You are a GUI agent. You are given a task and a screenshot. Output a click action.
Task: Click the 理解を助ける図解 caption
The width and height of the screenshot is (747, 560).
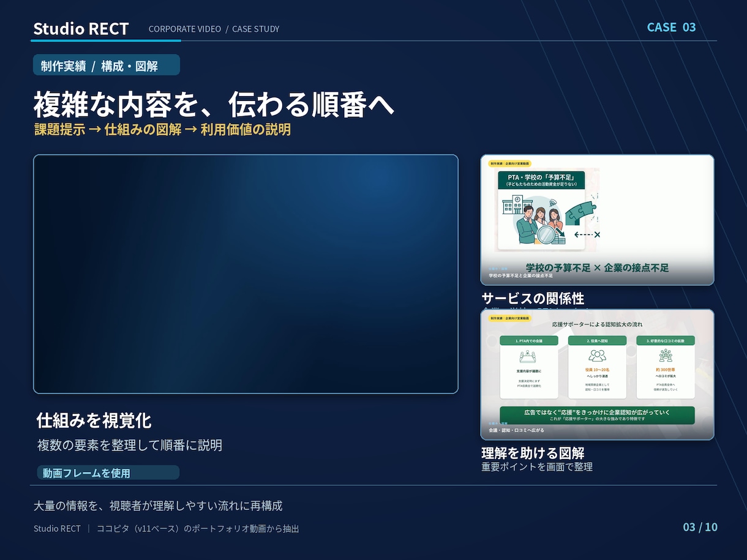click(x=533, y=453)
